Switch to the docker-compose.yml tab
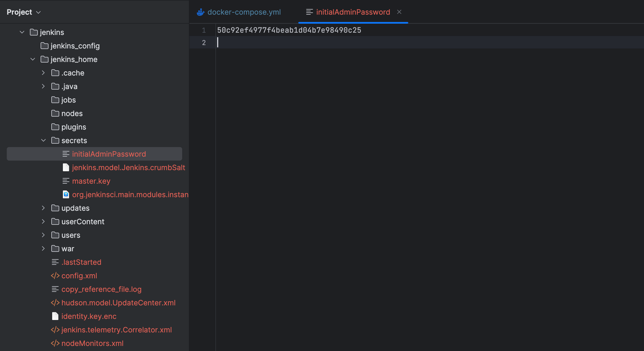Viewport: 644px width, 351px height. tap(244, 12)
